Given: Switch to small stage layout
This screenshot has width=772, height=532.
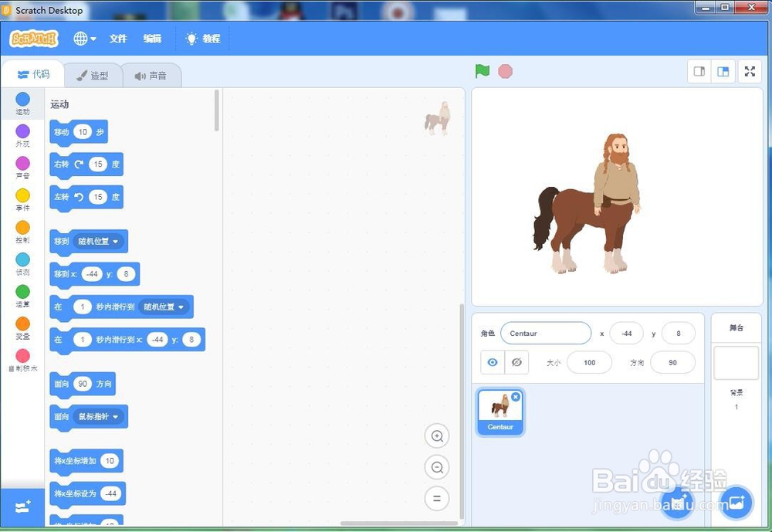Looking at the screenshot, I should (699, 72).
